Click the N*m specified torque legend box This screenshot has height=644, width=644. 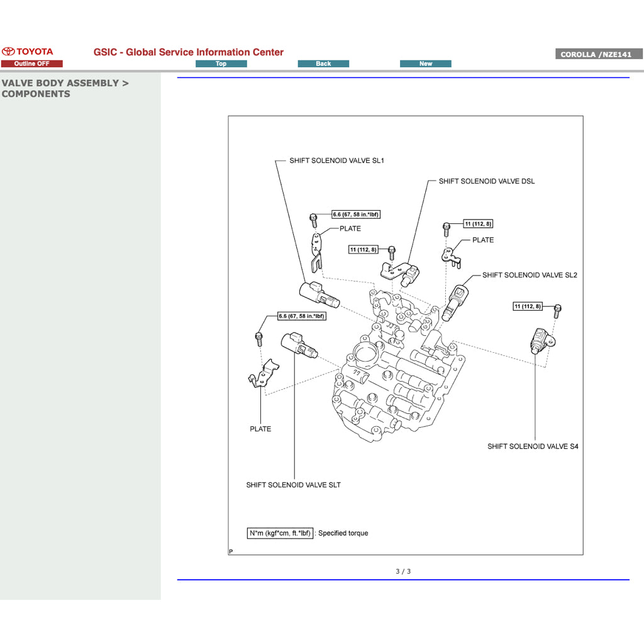tap(280, 532)
